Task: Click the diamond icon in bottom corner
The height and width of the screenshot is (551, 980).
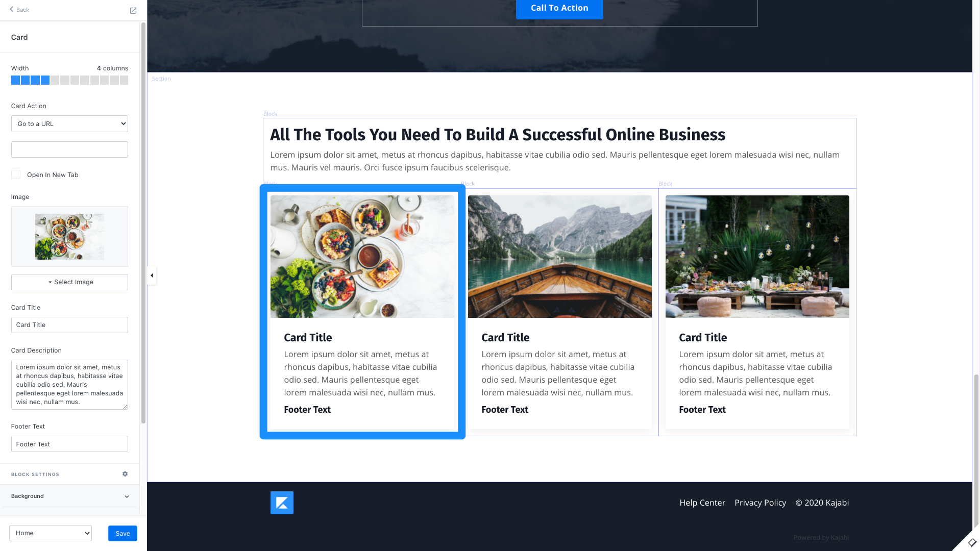Action: [971, 542]
